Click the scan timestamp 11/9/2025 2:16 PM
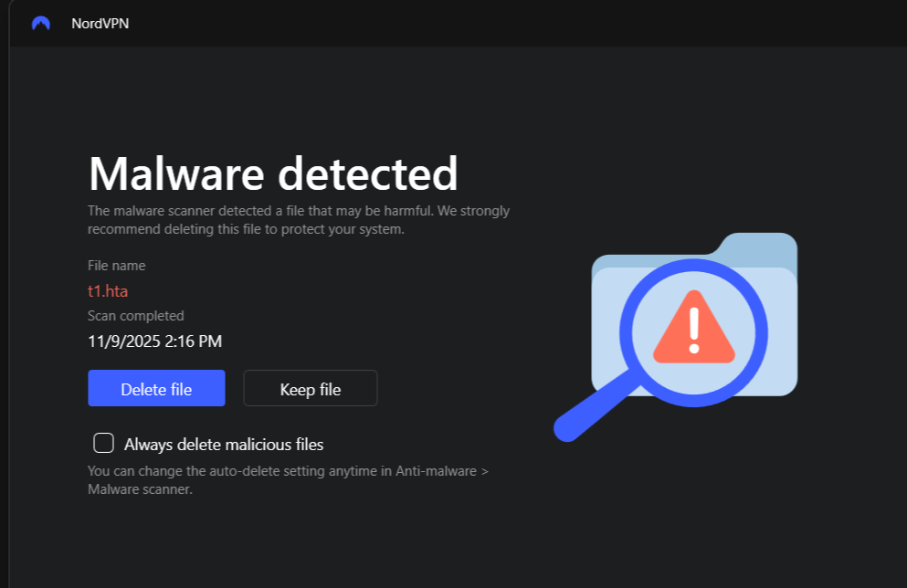Screen dimensions: 907x588 click(154, 341)
